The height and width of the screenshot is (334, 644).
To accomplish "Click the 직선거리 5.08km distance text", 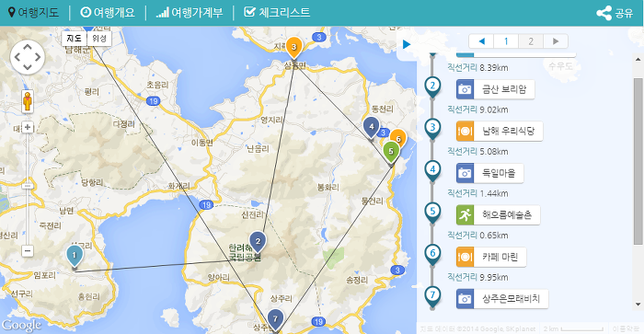I will pyautogui.click(x=477, y=152).
